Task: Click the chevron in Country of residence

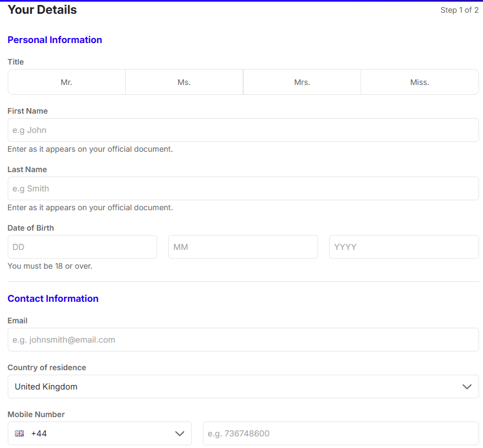Action: pyautogui.click(x=467, y=387)
